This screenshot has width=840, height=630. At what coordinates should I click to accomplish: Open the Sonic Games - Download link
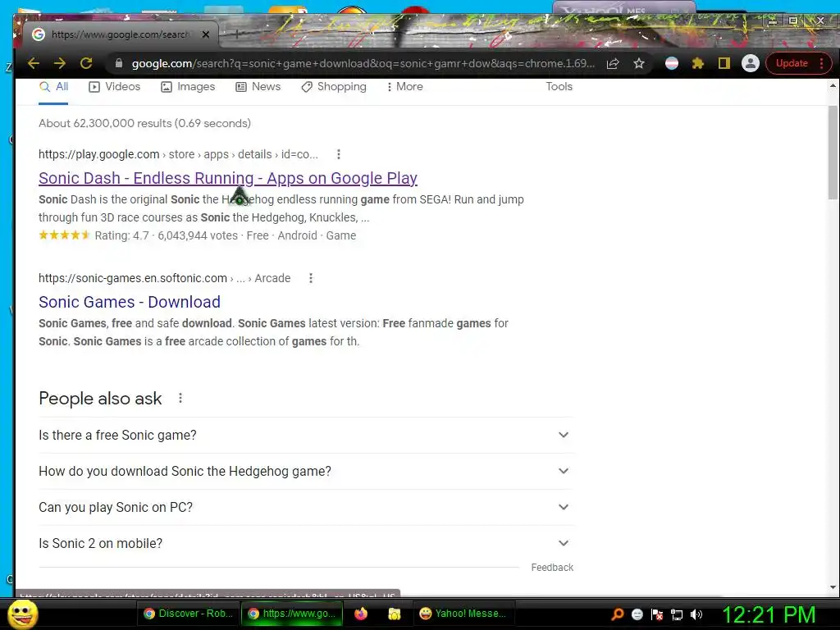point(129,302)
